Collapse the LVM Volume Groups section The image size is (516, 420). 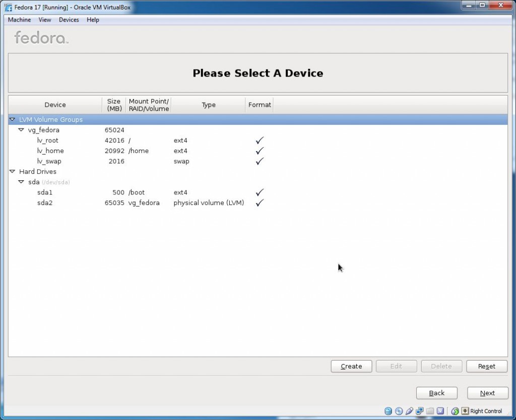(x=12, y=119)
